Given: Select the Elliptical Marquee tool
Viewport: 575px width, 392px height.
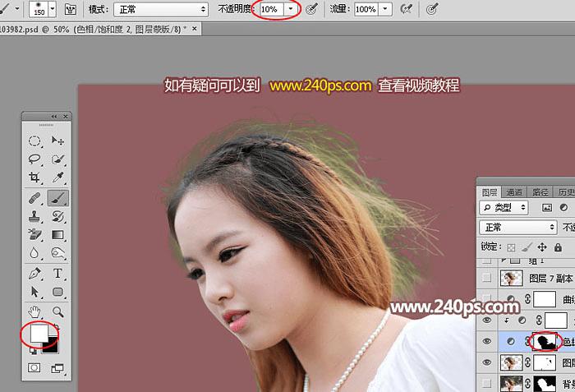Looking at the screenshot, I should 34,141.
